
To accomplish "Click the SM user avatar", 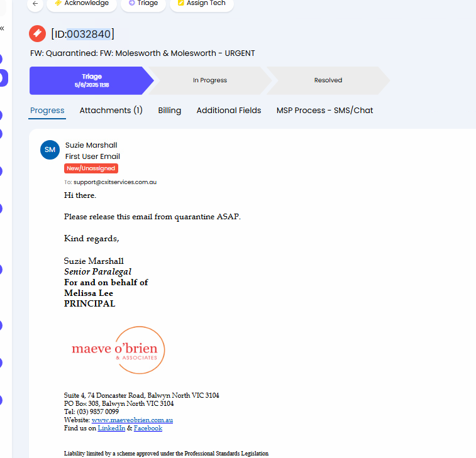I will click(x=50, y=150).
